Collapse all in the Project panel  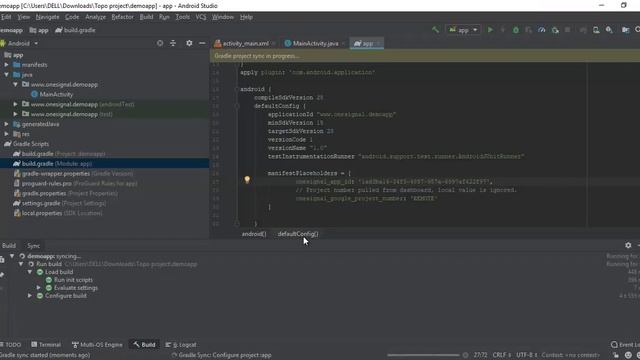coord(173,43)
